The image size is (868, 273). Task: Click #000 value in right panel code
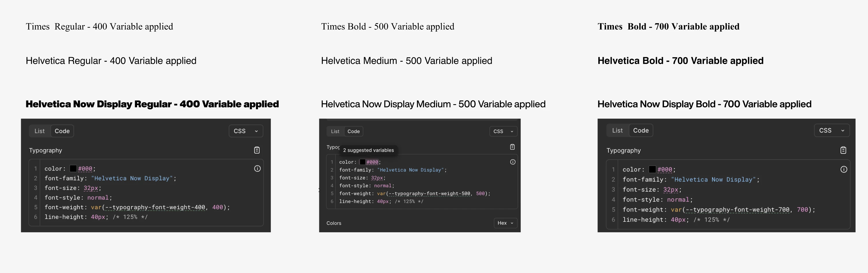point(665,169)
